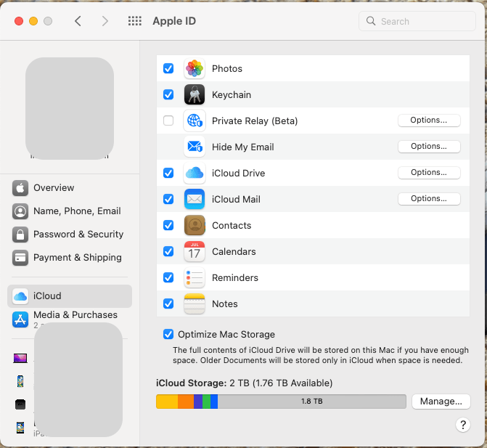Viewport: 487px width, 448px height.
Task: Click the yellow segment of storage bar
Action: [167, 402]
